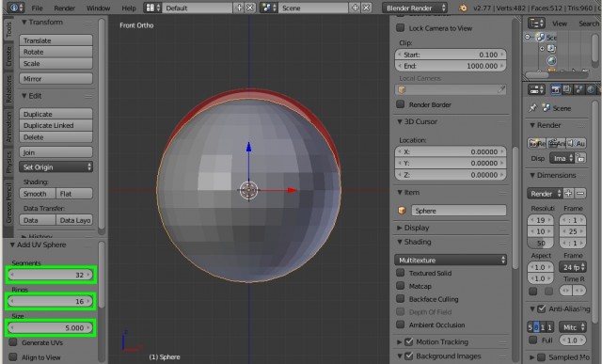Remove the render preset with minus

(580, 194)
